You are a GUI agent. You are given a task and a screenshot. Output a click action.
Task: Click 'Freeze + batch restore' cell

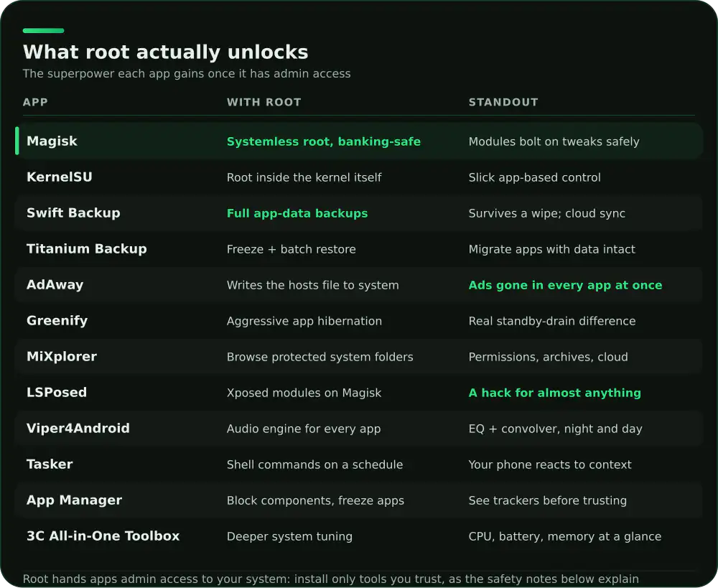(292, 249)
